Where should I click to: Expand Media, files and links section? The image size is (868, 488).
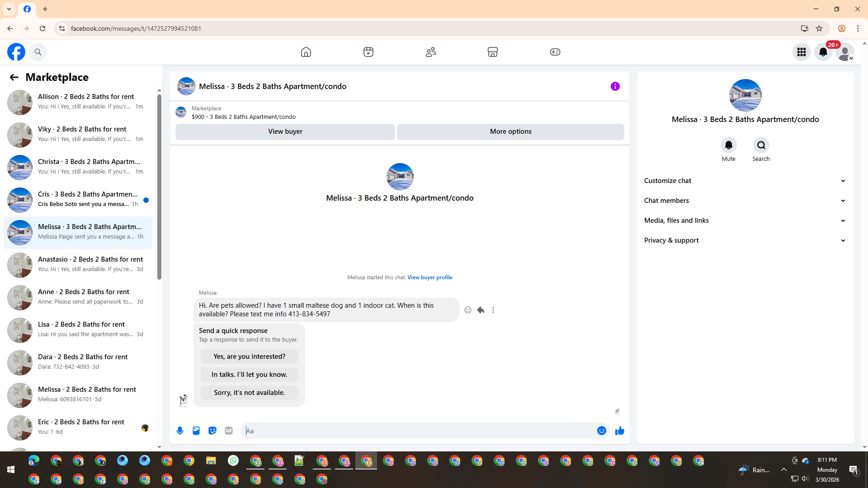tap(745, 221)
